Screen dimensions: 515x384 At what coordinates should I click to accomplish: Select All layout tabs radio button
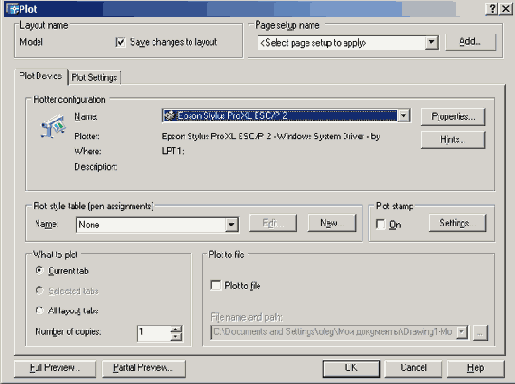pyautogui.click(x=39, y=310)
